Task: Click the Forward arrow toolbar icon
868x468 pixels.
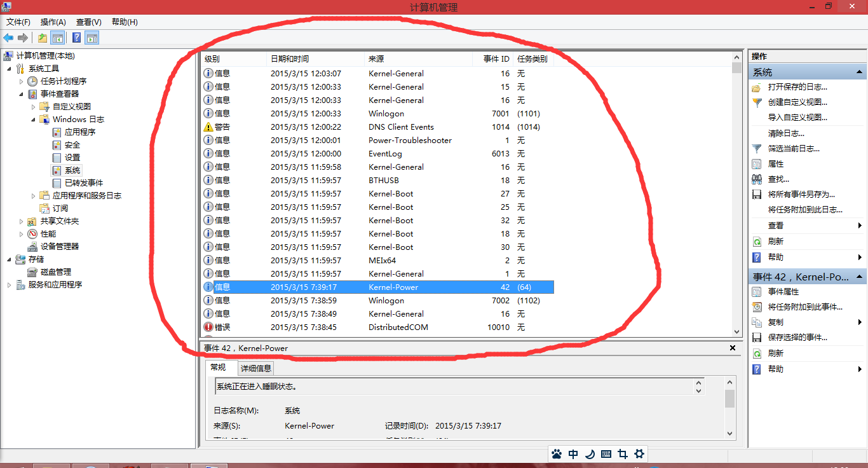Action: [23, 38]
